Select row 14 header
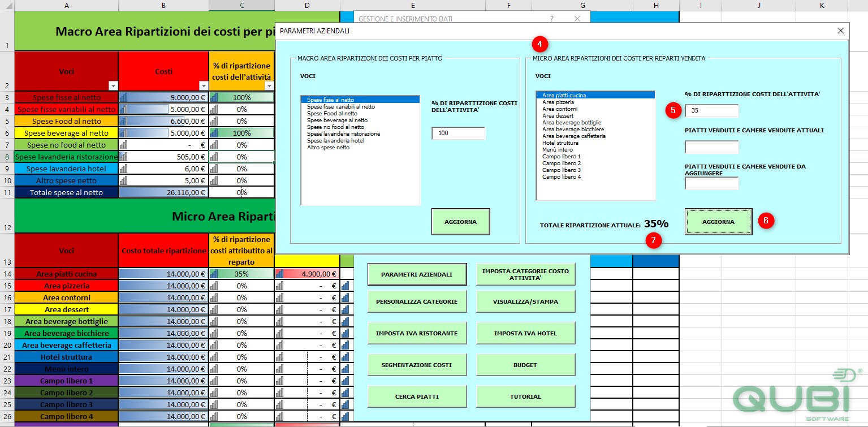 coord(7,274)
